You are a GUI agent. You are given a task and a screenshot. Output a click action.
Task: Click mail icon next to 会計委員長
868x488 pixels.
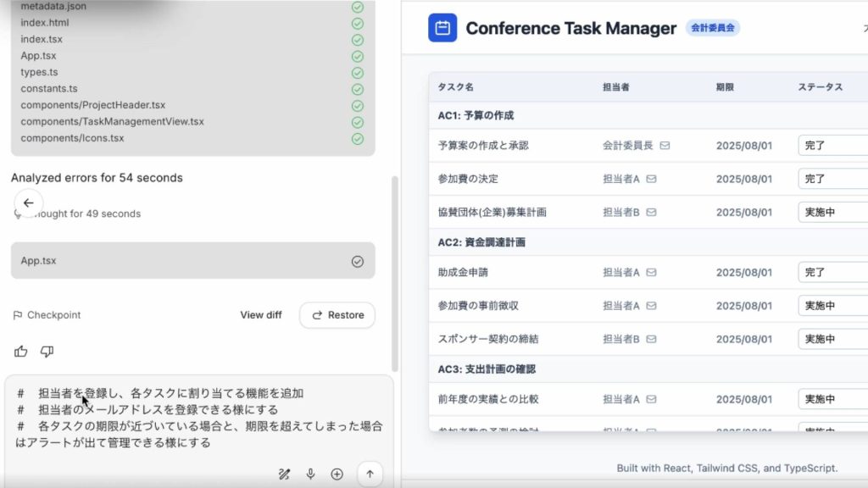pos(665,146)
